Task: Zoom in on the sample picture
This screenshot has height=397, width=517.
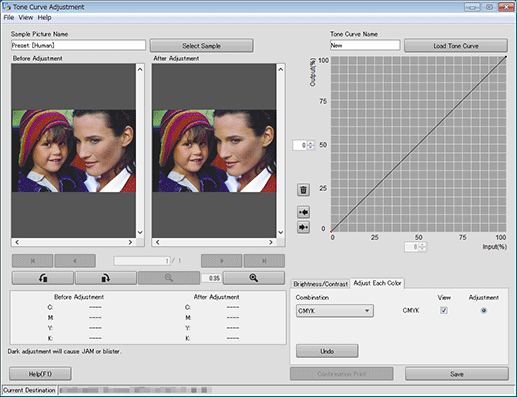Action: click(x=253, y=278)
